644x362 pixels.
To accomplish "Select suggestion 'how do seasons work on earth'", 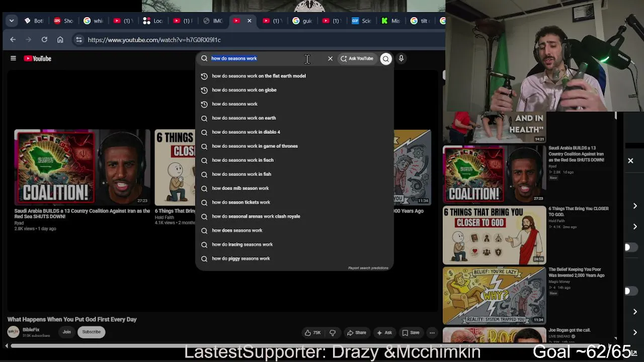I will coord(294,118).
